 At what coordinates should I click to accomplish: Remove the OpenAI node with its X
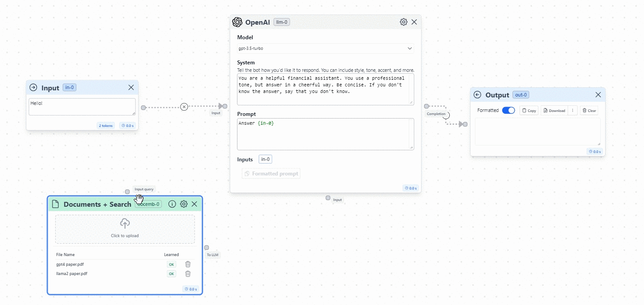coord(414,22)
